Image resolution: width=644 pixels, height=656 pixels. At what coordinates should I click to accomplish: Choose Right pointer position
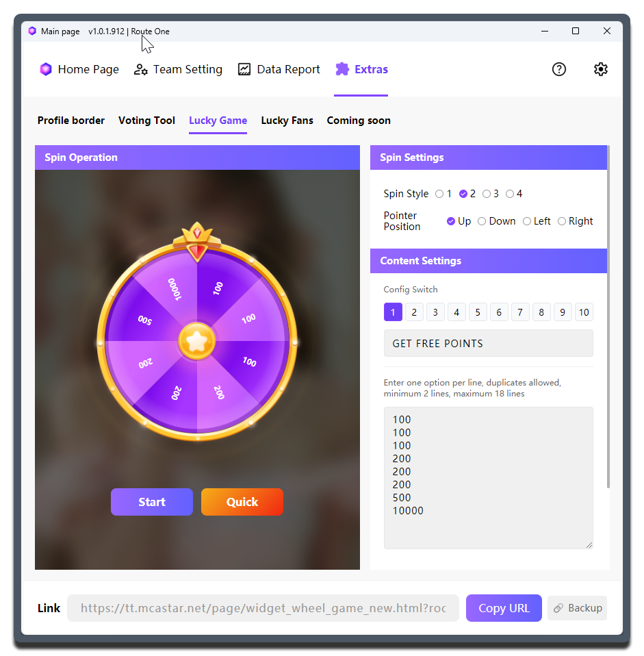[x=562, y=221]
